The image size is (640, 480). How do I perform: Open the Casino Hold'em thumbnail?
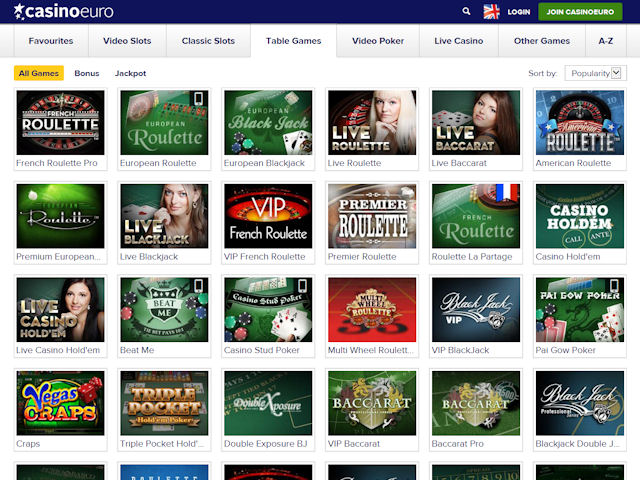(580, 216)
